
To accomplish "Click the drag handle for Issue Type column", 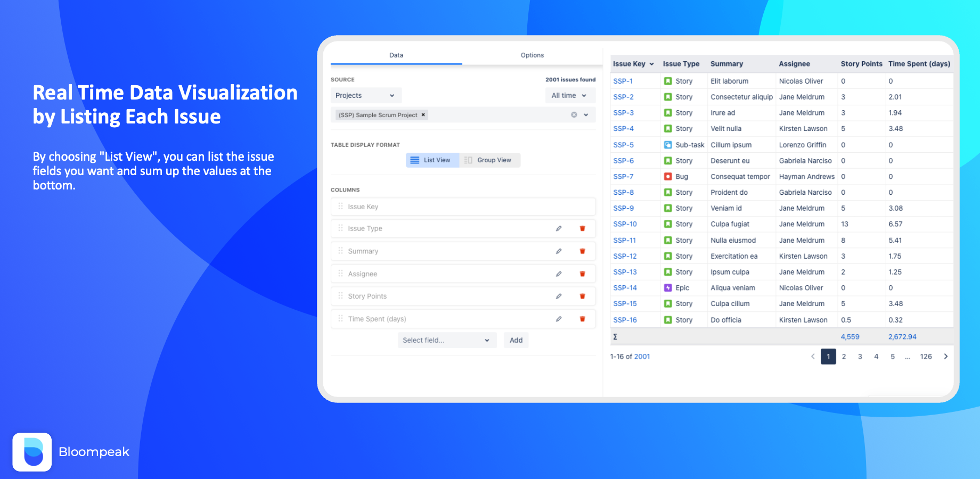I will coord(340,228).
